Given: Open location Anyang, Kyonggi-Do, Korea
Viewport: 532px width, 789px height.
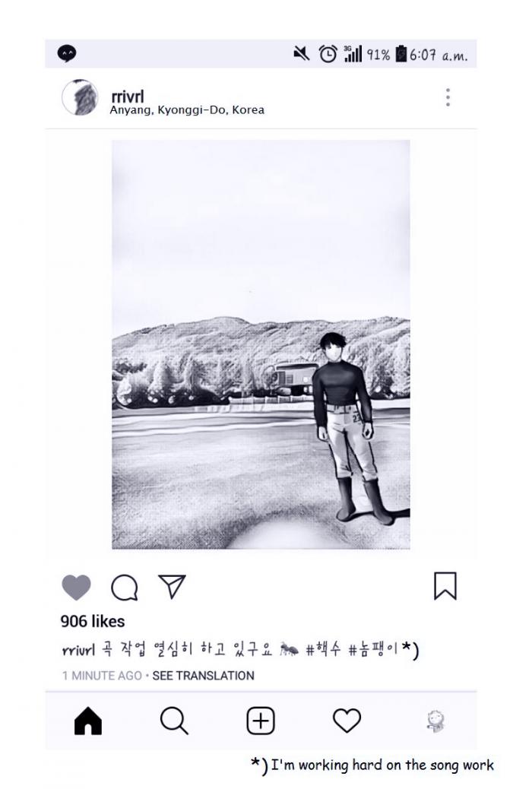Looking at the screenshot, I should click(187, 109).
